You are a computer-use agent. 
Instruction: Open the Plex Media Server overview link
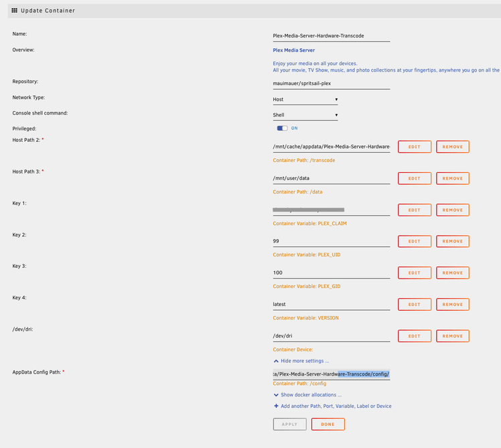[294, 50]
